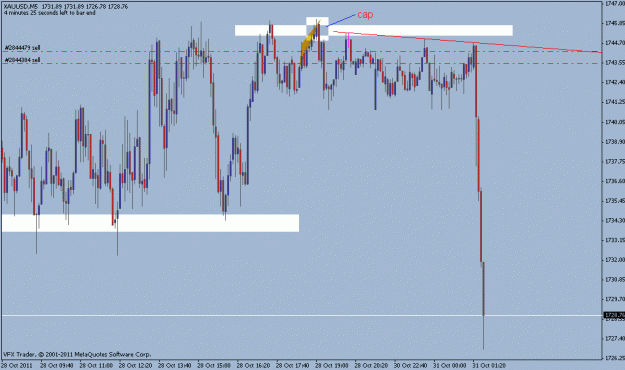Click the 1727.40 price level on axis
Image resolution: width=625 pixels, height=370 pixels.
[614, 339]
